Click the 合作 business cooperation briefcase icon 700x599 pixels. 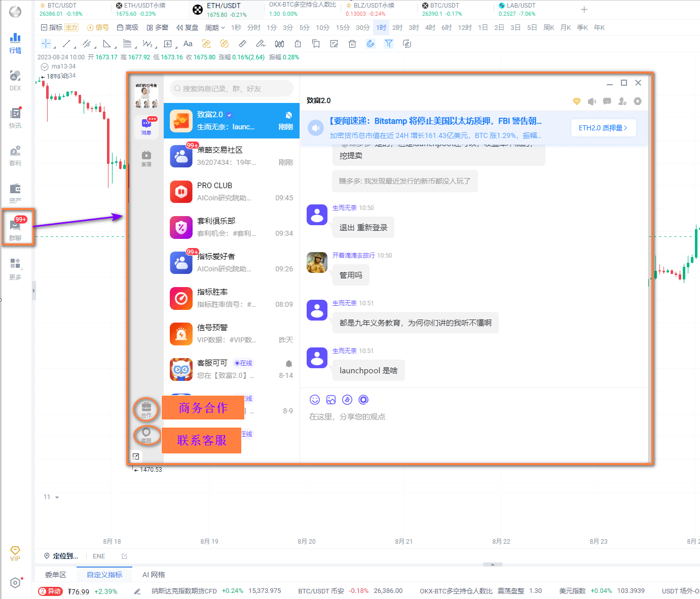pyautogui.click(x=146, y=409)
